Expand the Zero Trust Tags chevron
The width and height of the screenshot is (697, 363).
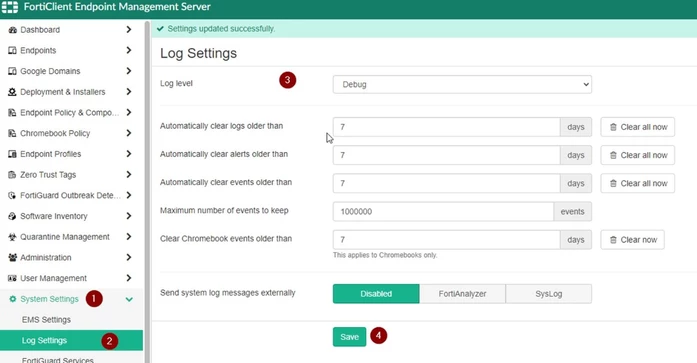coord(128,174)
